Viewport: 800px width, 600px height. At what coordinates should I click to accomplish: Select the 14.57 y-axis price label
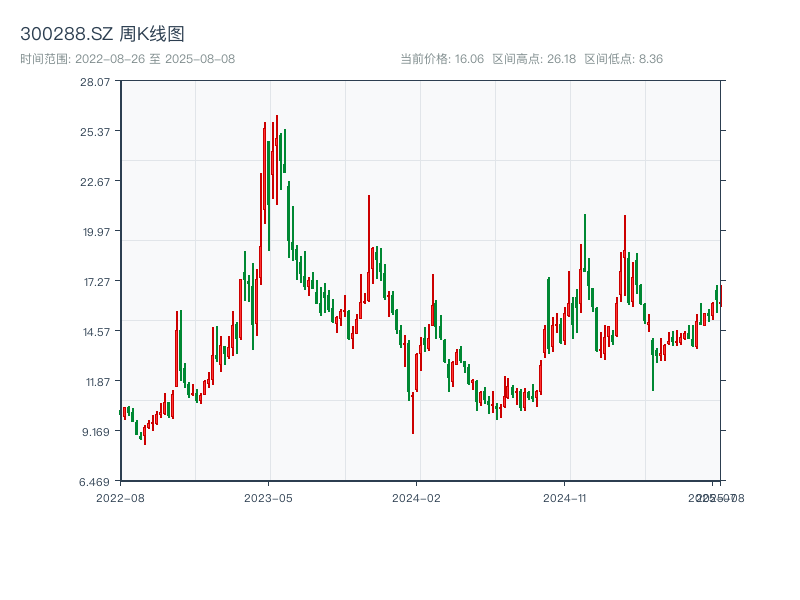[95, 332]
